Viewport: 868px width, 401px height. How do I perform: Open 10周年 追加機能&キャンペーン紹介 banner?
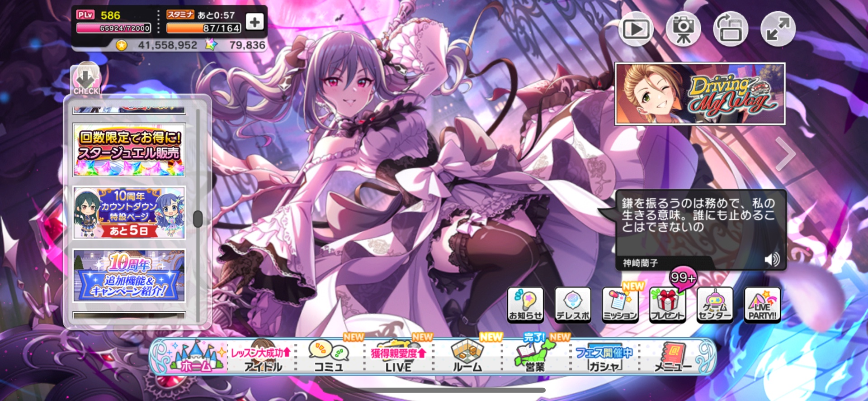pyautogui.click(x=129, y=275)
